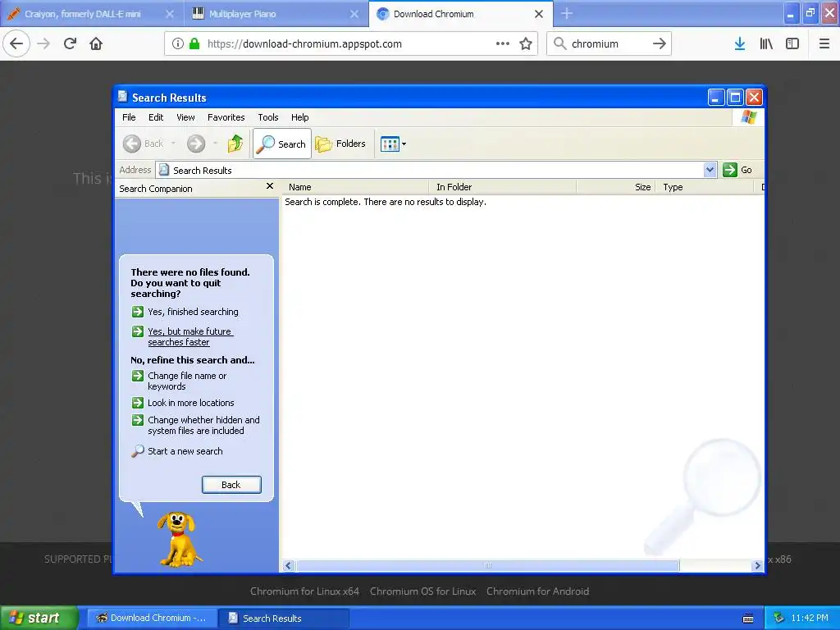Screen dimensions: 840x630
Task: Toggle the Search pane button
Action: tap(282, 144)
